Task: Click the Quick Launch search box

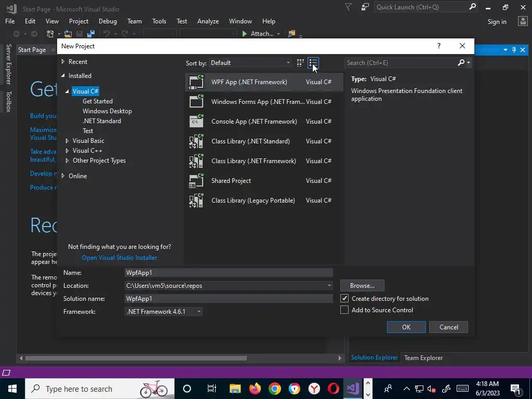Action: pyautogui.click(x=421, y=7)
